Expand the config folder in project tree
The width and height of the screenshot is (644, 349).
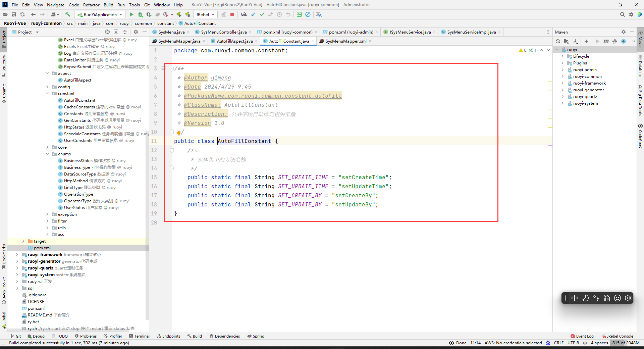(x=47, y=87)
